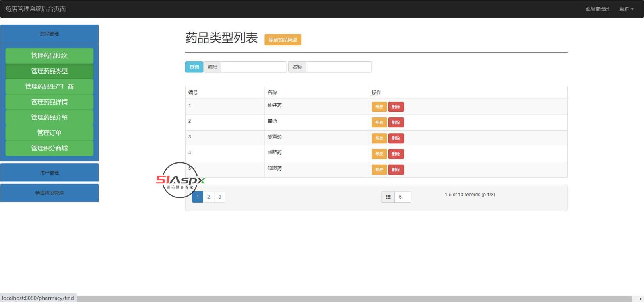The width and height of the screenshot is (644, 302).
Task: Open 管理药品批次 in sidebar
Action: click(x=50, y=56)
